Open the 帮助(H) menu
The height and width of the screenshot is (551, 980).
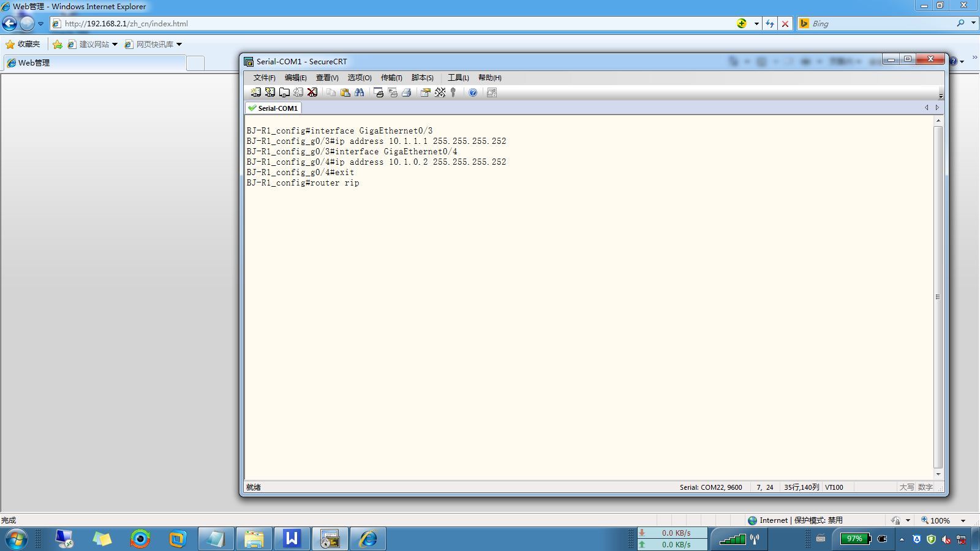[490, 78]
